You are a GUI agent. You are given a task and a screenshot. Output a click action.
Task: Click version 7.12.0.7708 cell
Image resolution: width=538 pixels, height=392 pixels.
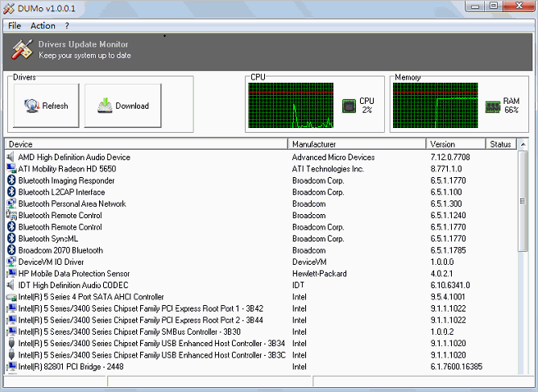click(x=450, y=157)
